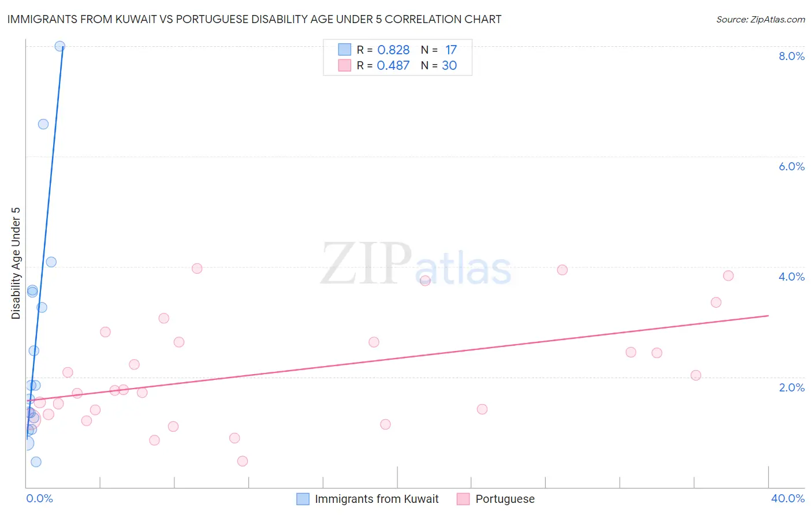812x515 pixels.
Task: Click the R value 0.828 in legend
Action: point(393,50)
